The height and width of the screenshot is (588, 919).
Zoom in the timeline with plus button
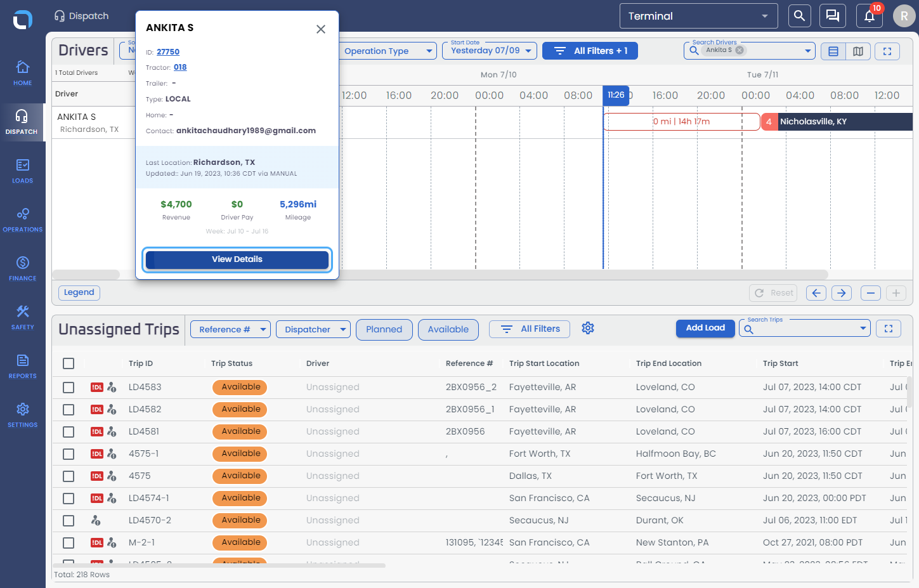tap(896, 293)
